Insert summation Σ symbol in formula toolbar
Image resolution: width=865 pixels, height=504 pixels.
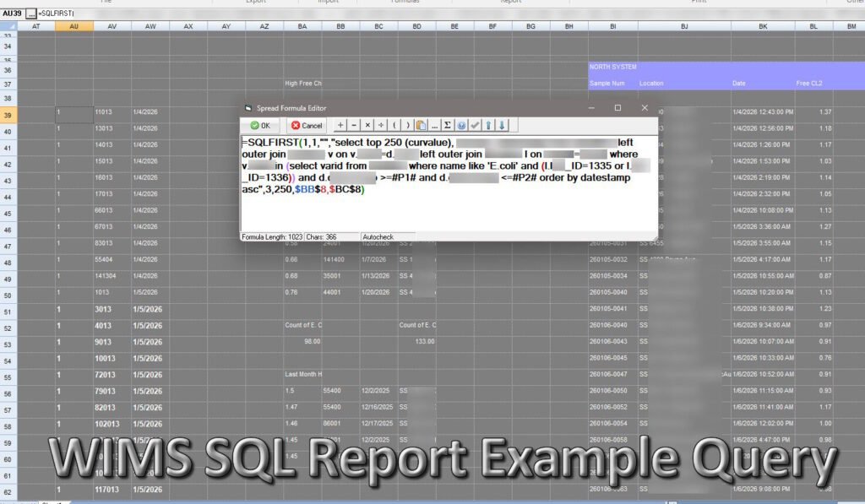tap(447, 126)
